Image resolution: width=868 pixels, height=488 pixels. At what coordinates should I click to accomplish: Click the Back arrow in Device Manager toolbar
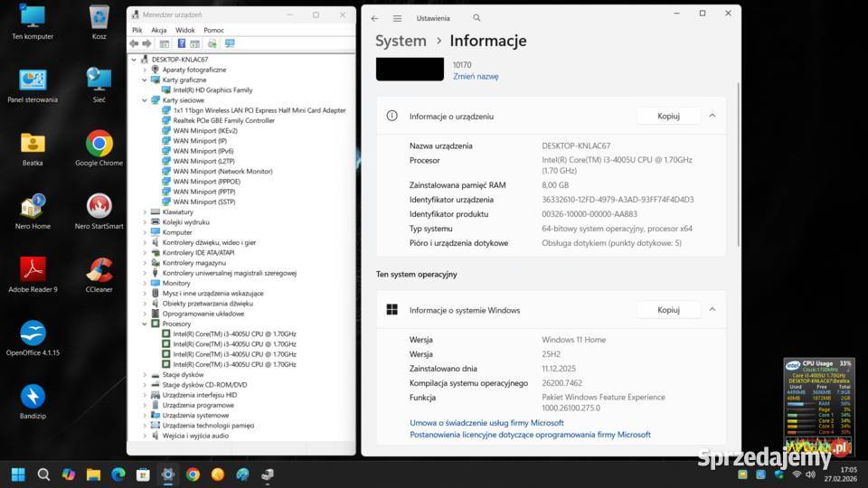[x=134, y=43]
